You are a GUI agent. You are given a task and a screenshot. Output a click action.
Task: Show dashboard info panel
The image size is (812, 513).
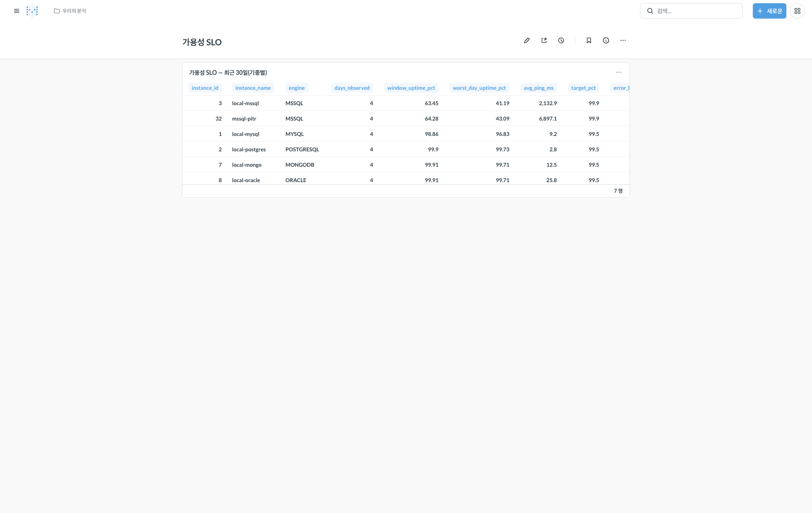606,41
